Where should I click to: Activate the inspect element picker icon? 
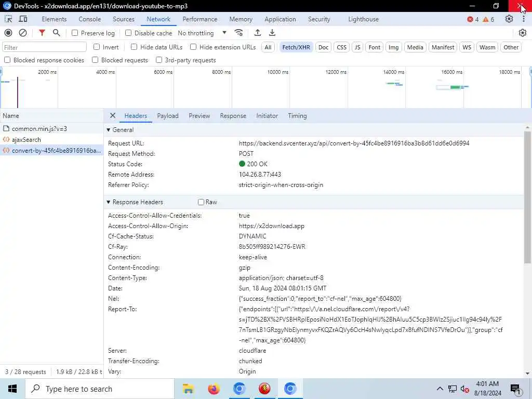coord(8,19)
